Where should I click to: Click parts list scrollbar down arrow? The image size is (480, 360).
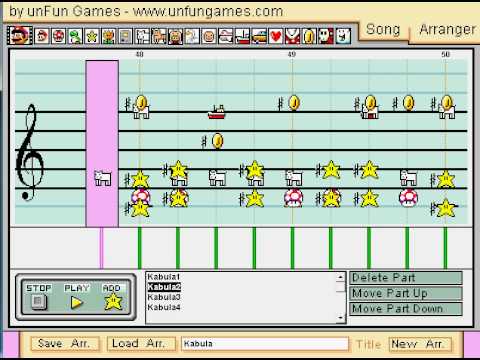pos(340,318)
